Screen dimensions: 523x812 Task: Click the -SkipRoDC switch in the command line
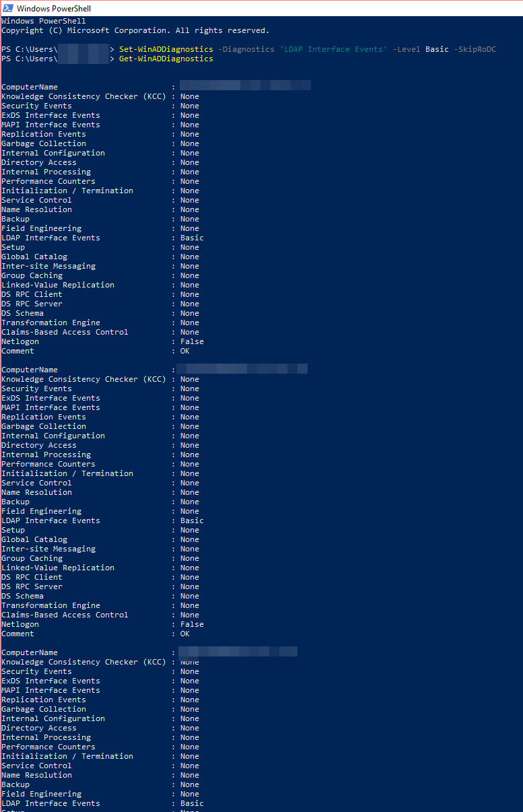[x=476, y=48]
